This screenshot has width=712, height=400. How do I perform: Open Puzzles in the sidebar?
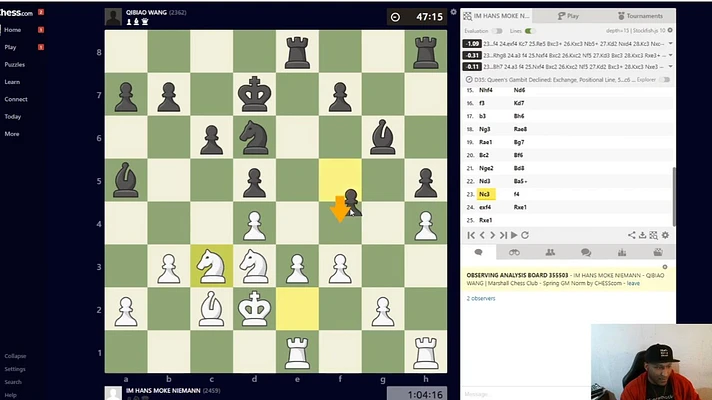pyautogui.click(x=15, y=64)
